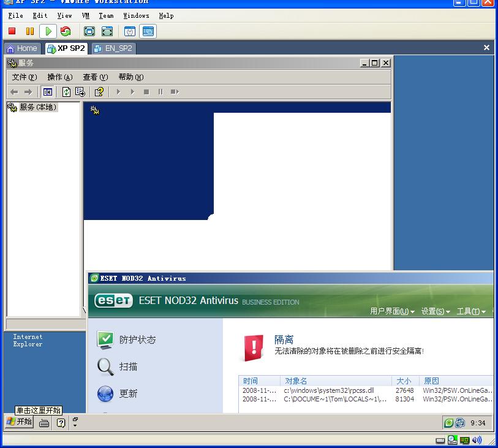The width and height of the screenshot is (498, 448).
Task: Click the Services export list icon
Action: tap(80, 92)
